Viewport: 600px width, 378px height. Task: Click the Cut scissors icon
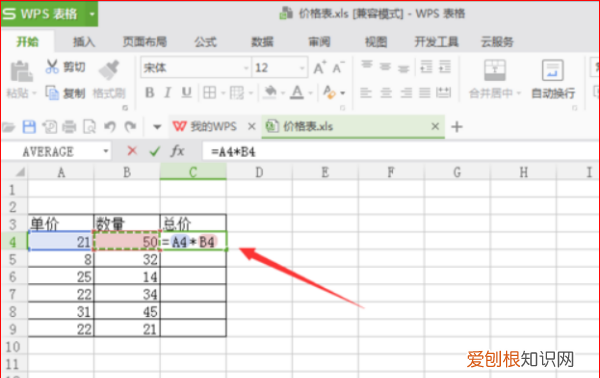click(x=52, y=67)
